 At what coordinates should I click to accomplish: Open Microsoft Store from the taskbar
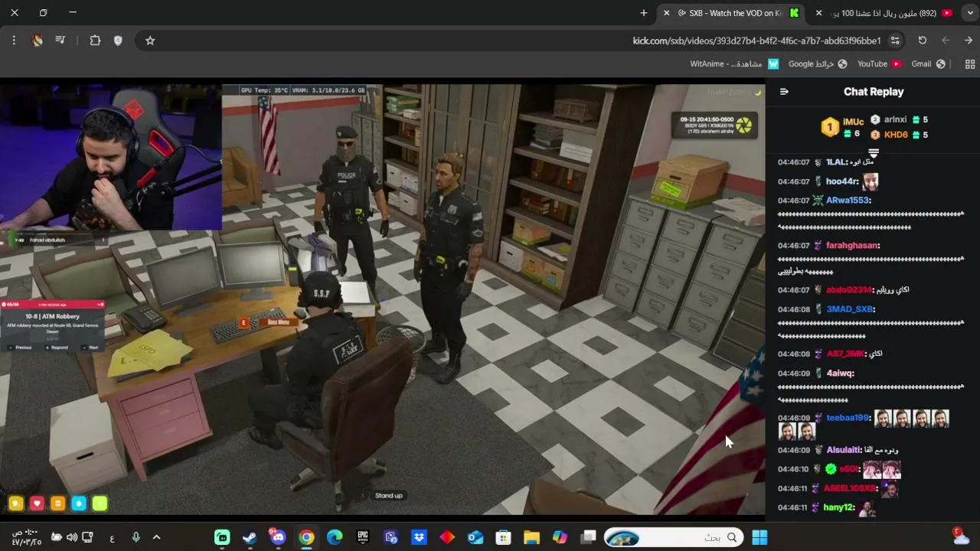tap(503, 537)
